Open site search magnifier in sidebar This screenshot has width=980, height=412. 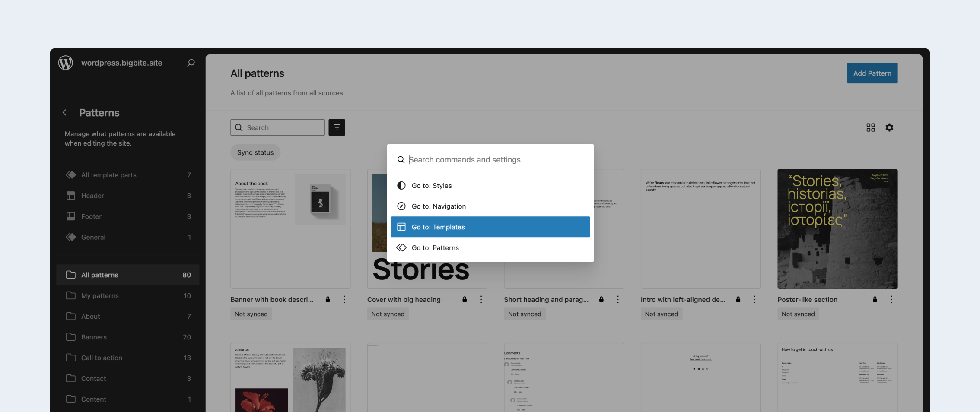[191, 63]
